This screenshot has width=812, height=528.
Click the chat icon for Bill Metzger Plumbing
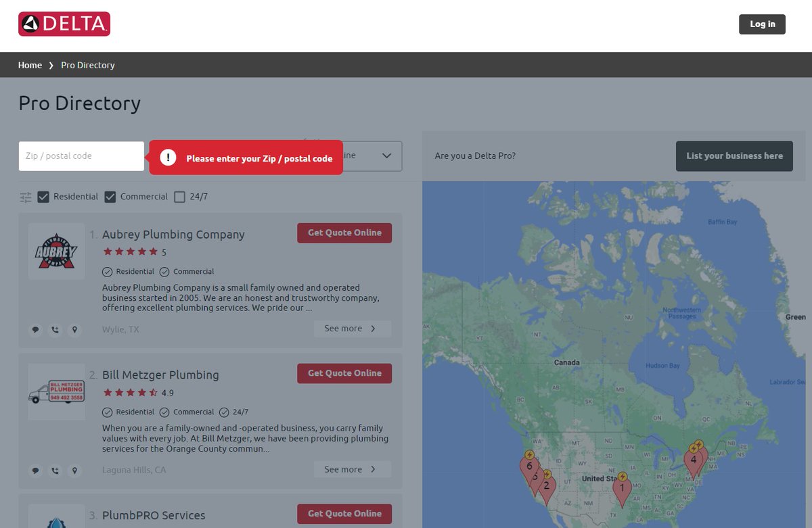tap(36, 471)
